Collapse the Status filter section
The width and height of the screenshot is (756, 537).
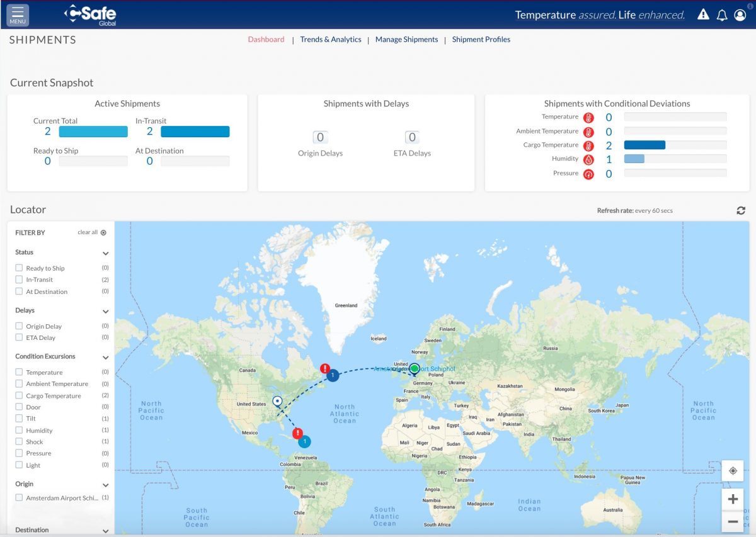(106, 252)
